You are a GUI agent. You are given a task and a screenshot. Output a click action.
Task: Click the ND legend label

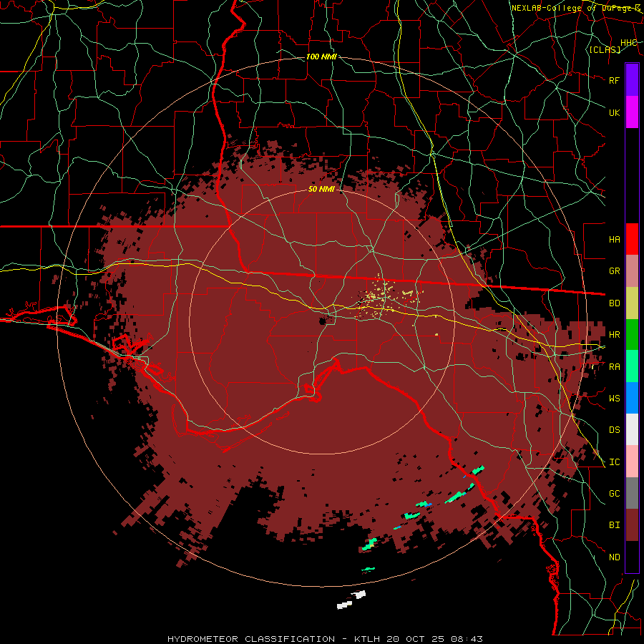click(614, 557)
